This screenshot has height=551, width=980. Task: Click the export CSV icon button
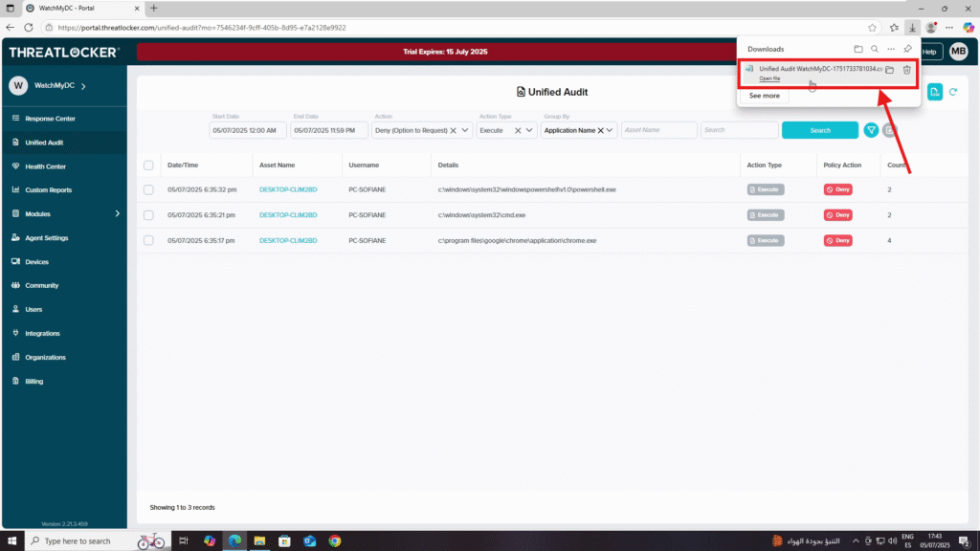pyautogui.click(x=934, y=92)
